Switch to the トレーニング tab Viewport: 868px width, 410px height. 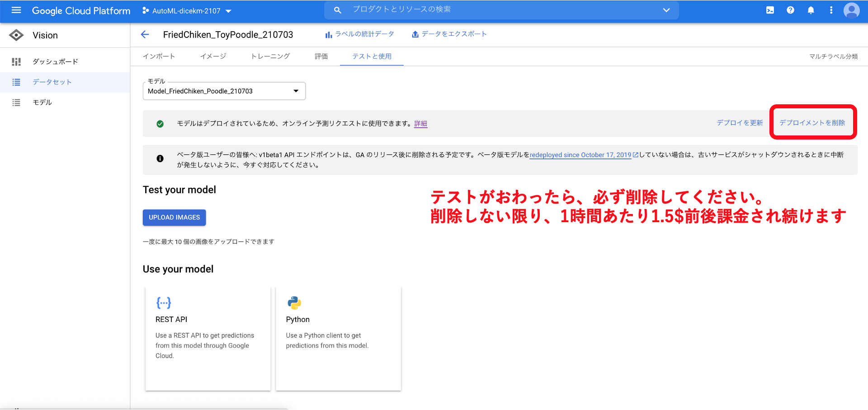[x=270, y=56]
